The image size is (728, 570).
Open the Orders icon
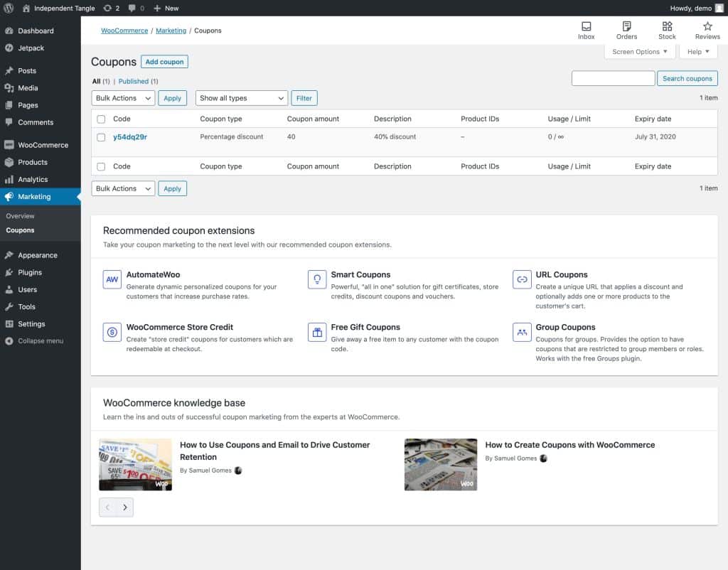(627, 26)
